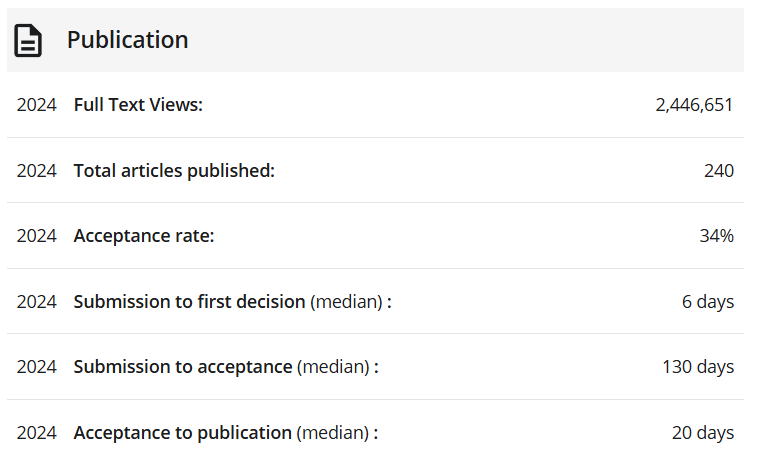This screenshot has height=464, width=761.
Task: Click the 34% acceptance rate value
Action: (x=716, y=236)
